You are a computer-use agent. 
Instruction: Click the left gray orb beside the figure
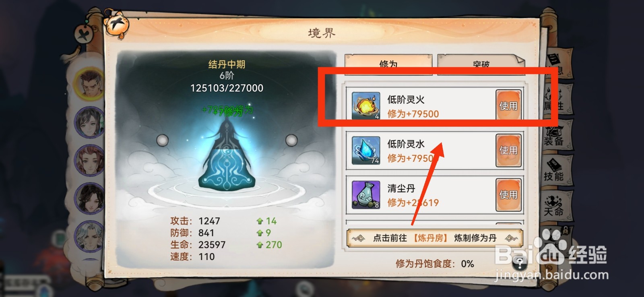162,140
